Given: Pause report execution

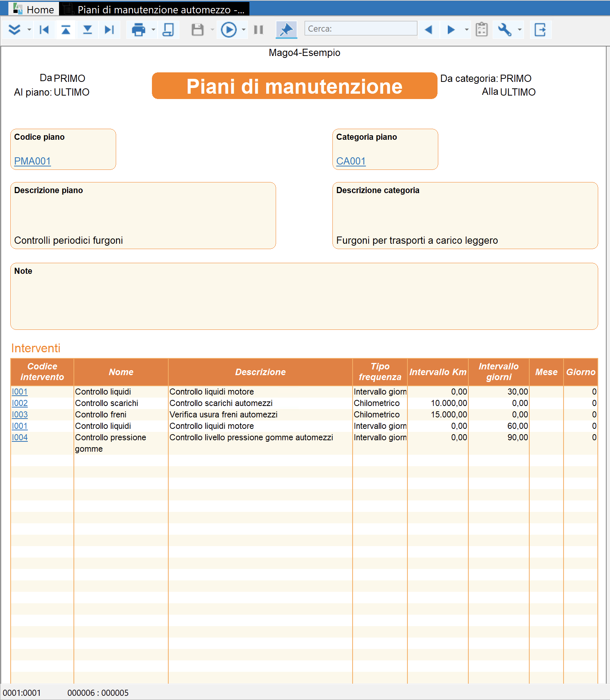Looking at the screenshot, I should click(259, 29).
